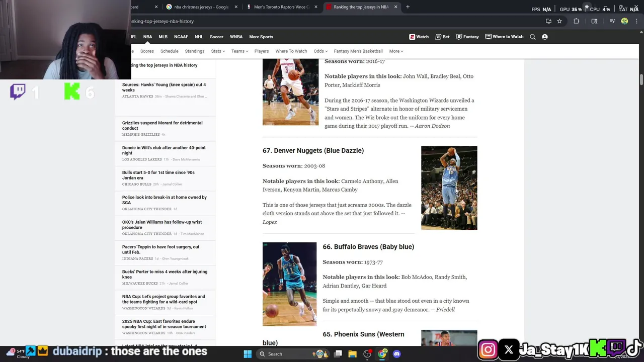Click the ESPN search magnifier icon
Screen dimensions: 644x362
[533, 37]
